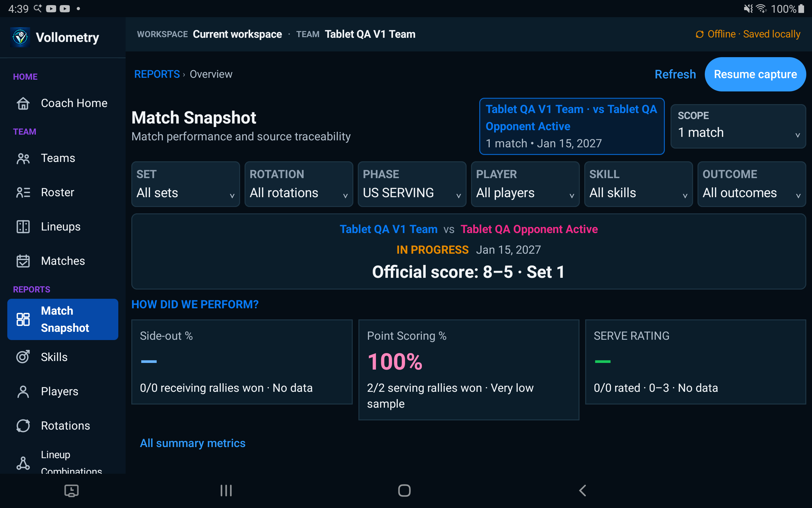Click the Overview breadcrumb text
812x508 pixels.
211,74
